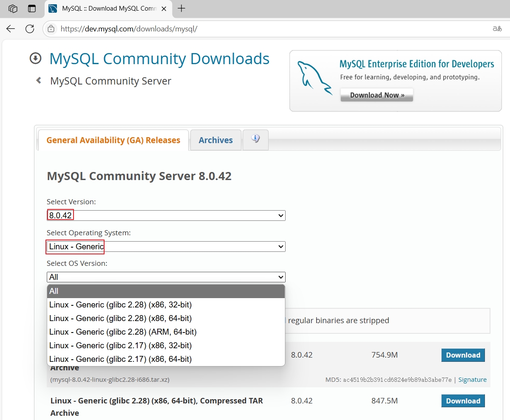
Task: Click filename mysql-8.0.42-linux-glibc2.28-i686.tar.xz
Action: point(110,380)
